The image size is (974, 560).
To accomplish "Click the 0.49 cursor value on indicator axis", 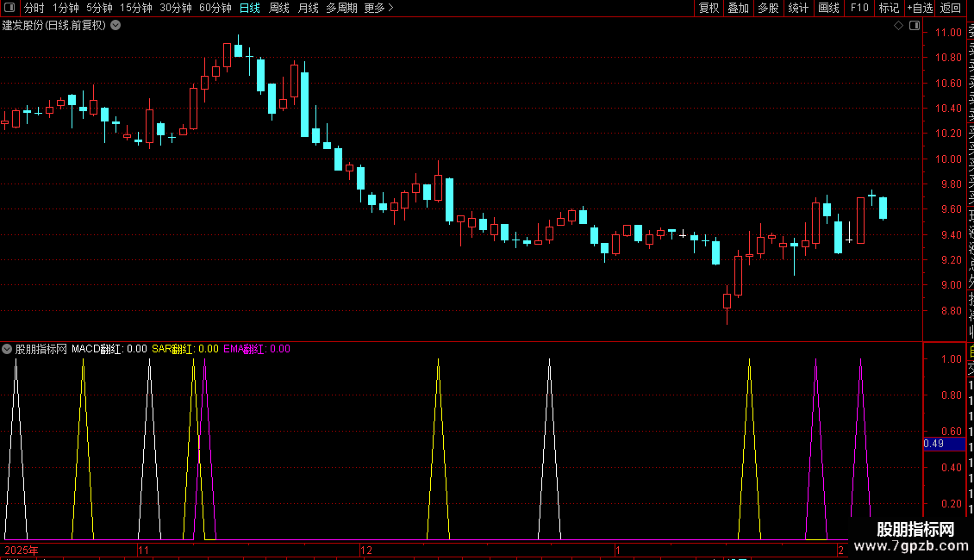I will 944,444.
